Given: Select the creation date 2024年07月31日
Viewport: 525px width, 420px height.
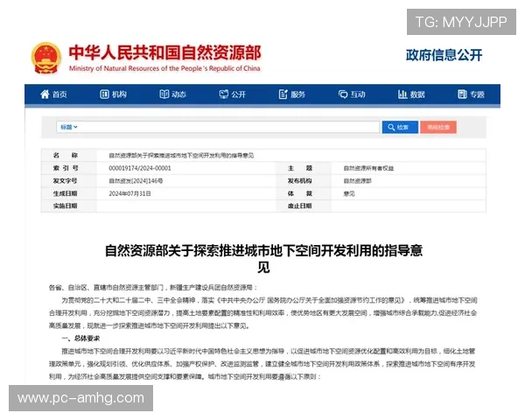Looking at the screenshot, I should pos(129,193).
